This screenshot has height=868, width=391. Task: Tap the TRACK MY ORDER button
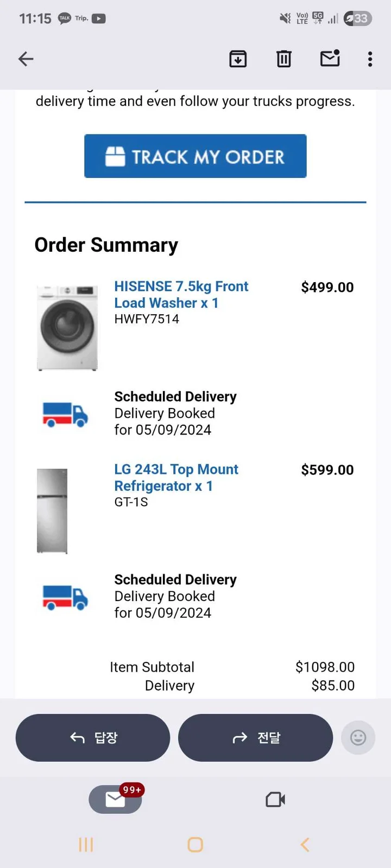point(195,156)
